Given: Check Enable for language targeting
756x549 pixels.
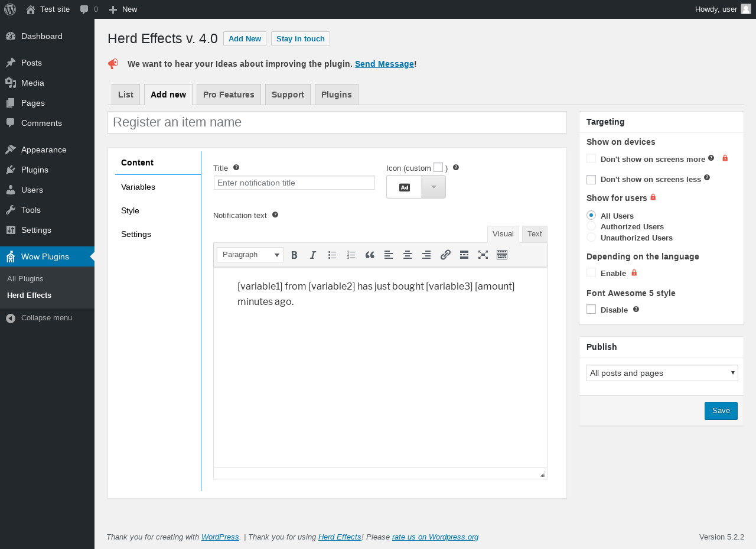Looking at the screenshot, I should (x=591, y=272).
